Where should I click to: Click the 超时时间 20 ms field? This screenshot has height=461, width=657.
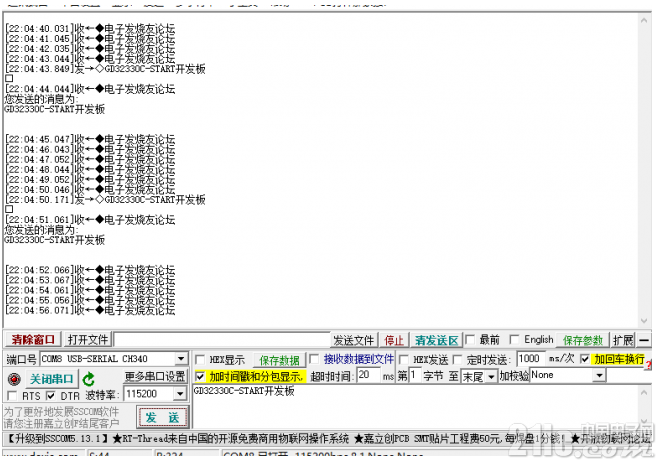[x=368, y=375]
